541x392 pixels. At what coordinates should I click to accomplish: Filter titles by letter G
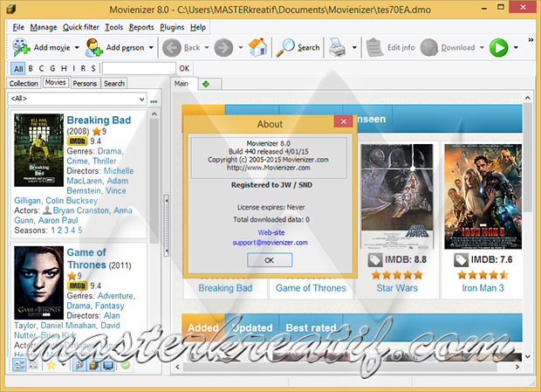coord(52,69)
